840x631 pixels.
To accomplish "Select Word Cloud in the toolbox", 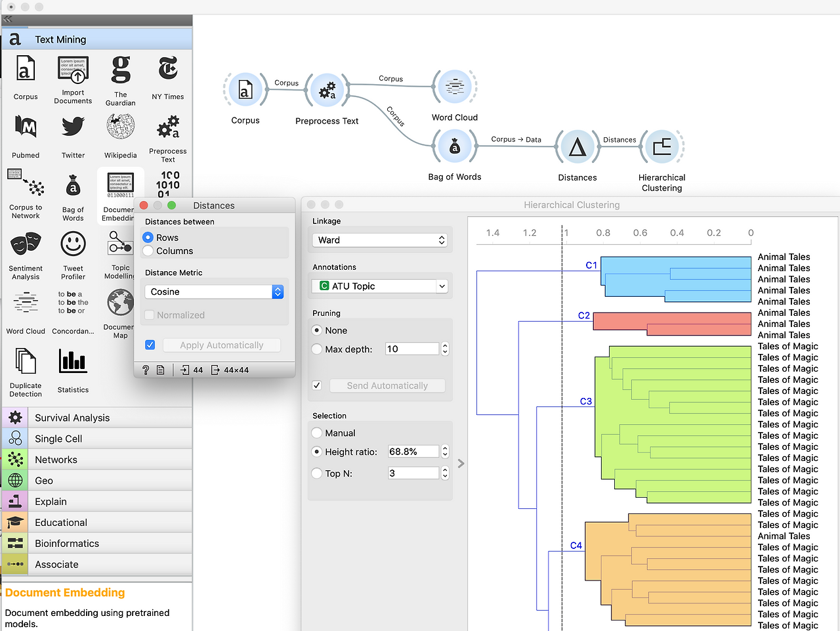I will tap(26, 313).
